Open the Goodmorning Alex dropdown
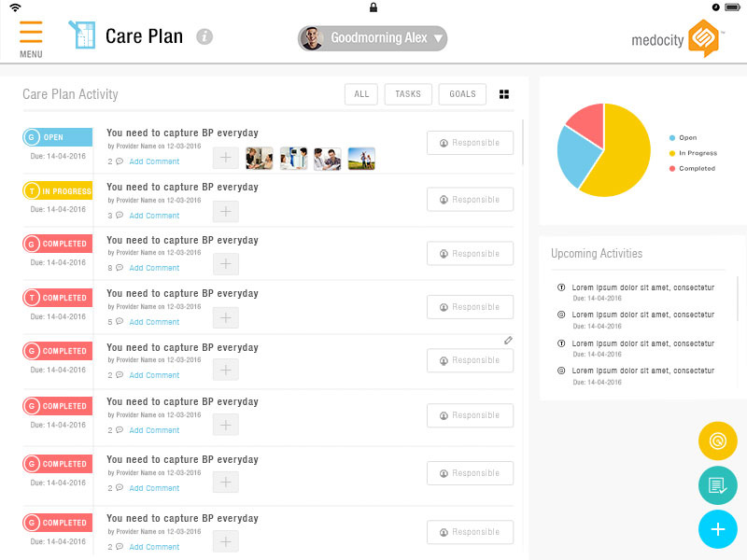This screenshot has width=747, height=560. [372, 38]
